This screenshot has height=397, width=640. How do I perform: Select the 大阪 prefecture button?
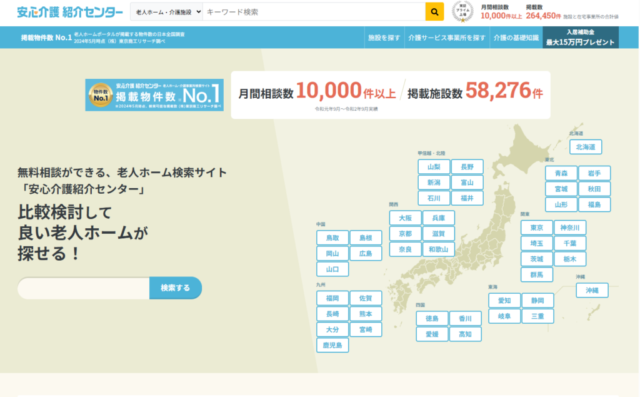[405, 218]
